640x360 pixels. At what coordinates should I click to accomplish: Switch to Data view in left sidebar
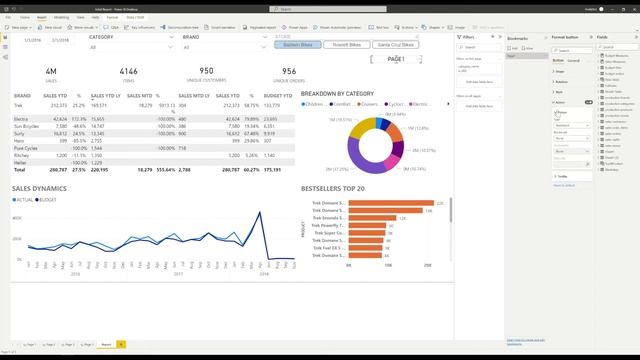point(5,47)
